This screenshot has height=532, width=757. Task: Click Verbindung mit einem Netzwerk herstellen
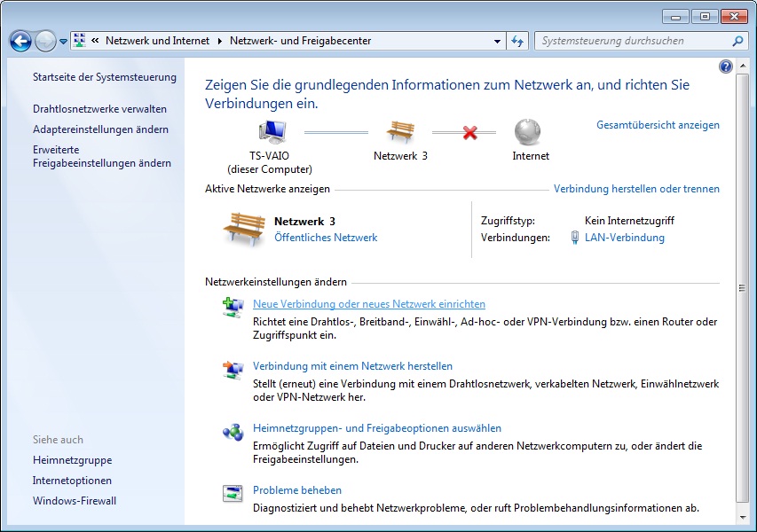[x=352, y=366]
